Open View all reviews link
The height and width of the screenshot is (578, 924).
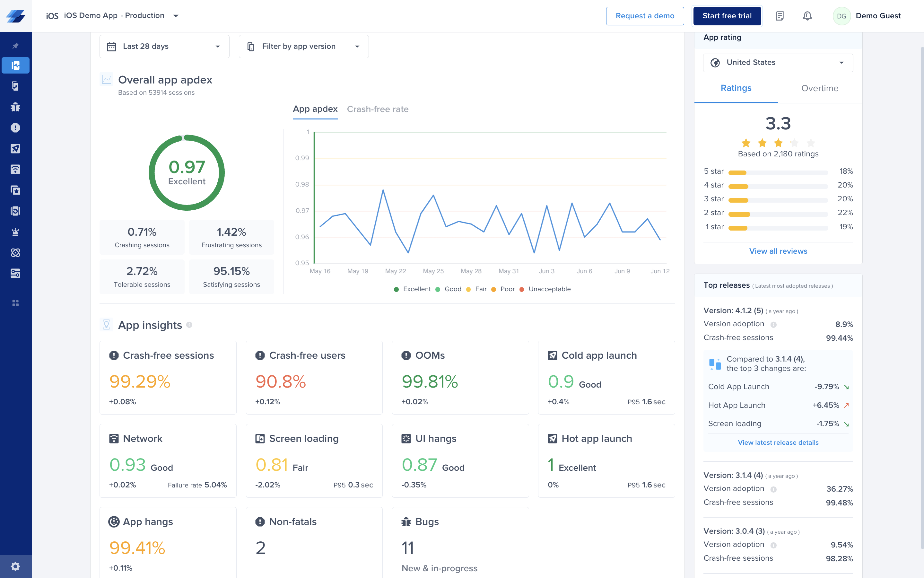(778, 251)
